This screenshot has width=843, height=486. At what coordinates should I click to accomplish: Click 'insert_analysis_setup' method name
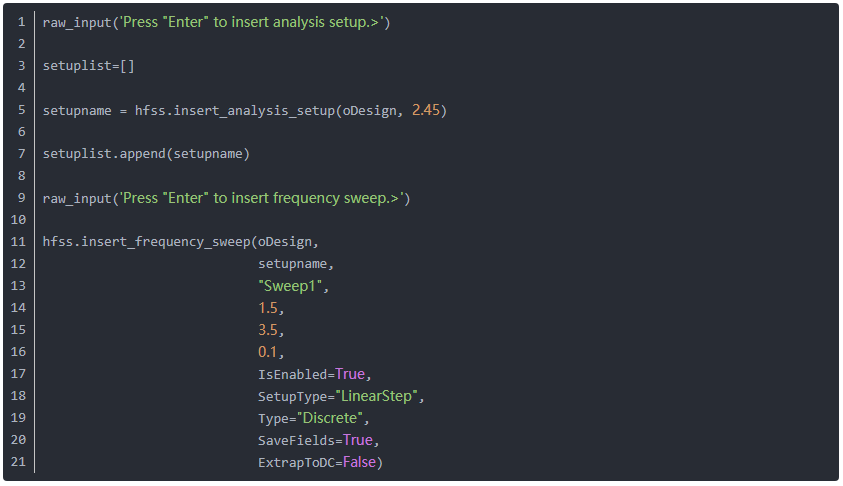[254, 110]
